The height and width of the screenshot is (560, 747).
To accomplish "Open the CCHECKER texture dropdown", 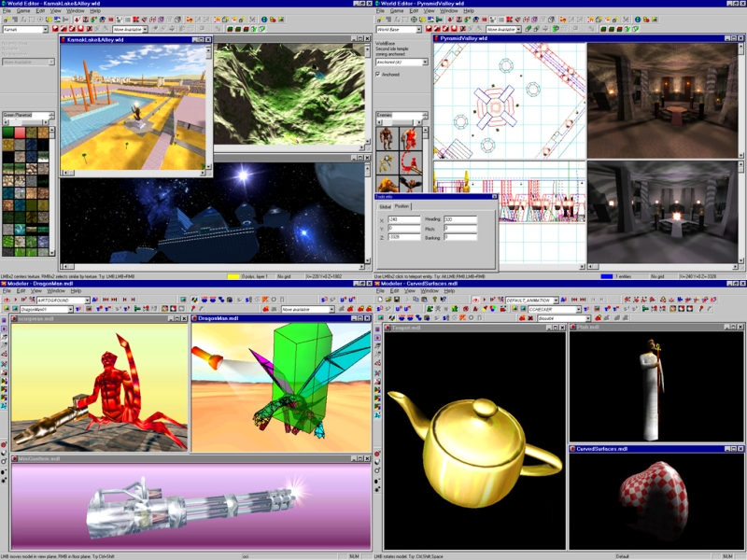I will (x=578, y=309).
